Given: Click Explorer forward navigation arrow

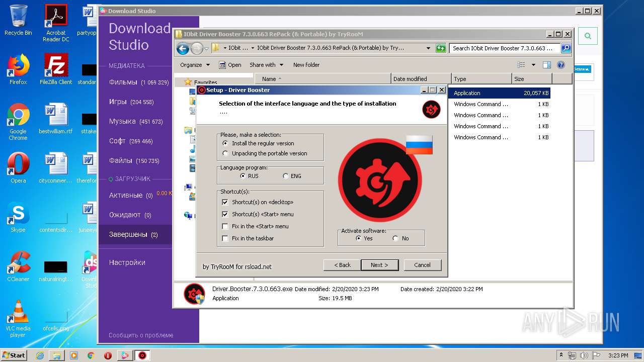Looking at the screenshot, I should 197,48.
